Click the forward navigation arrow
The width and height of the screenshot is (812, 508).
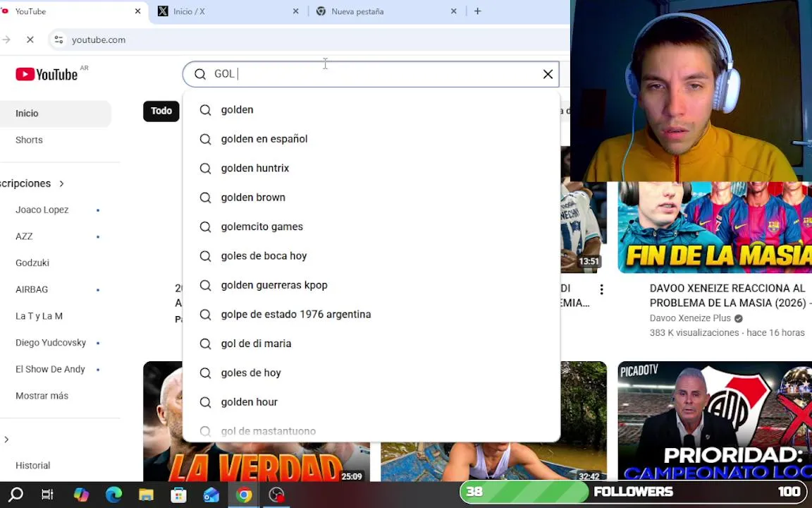tap(6, 40)
